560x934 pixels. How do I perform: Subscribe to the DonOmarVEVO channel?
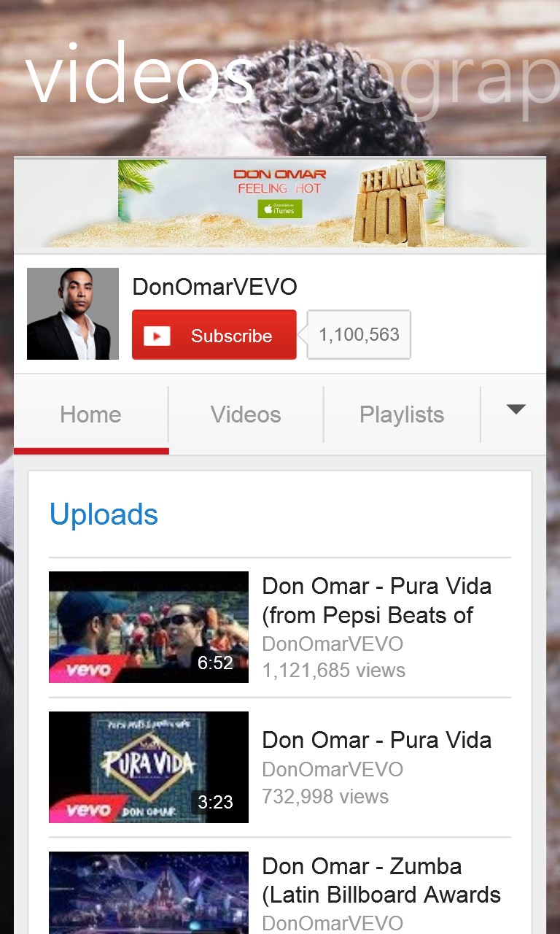point(214,335)
